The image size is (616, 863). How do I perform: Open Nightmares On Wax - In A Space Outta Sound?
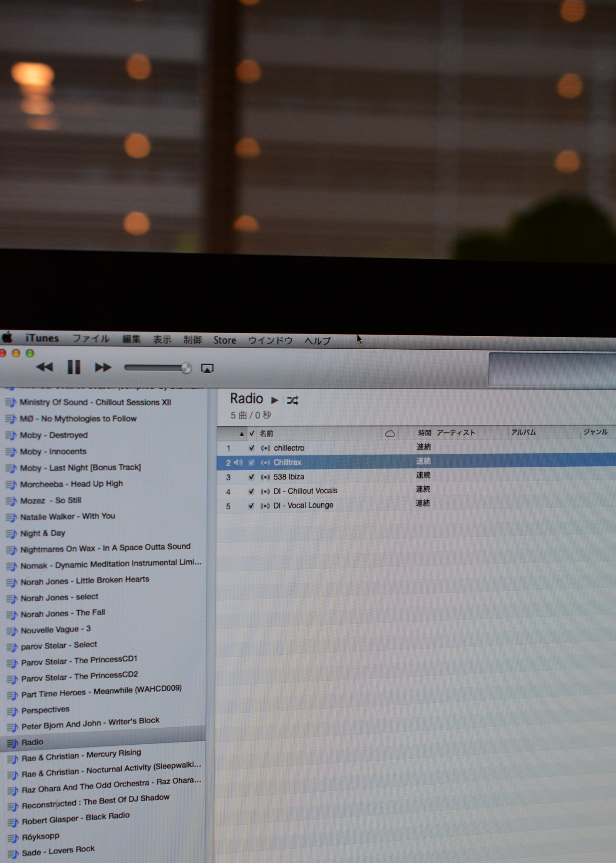click(106, 548)
